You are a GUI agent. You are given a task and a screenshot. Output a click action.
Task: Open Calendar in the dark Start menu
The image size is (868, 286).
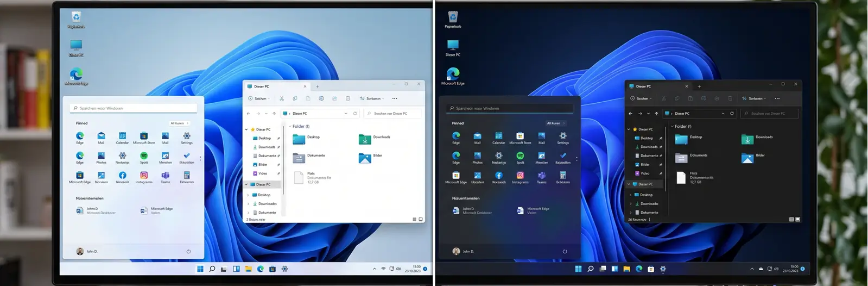pos(498,138)
